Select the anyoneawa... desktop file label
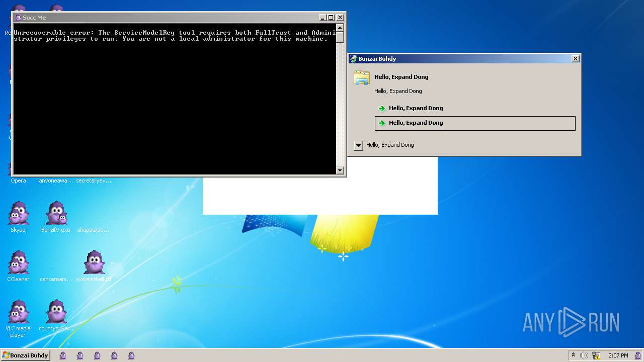 [x=56, y=180]
